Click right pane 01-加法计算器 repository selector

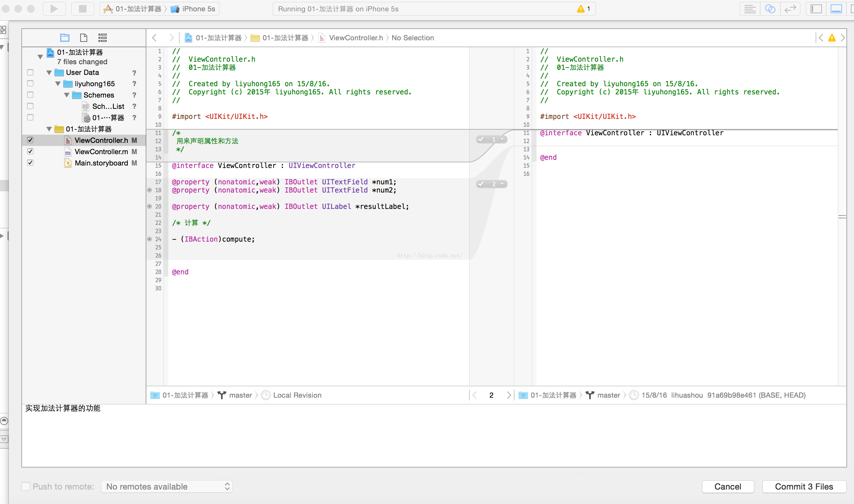point(548,395)
